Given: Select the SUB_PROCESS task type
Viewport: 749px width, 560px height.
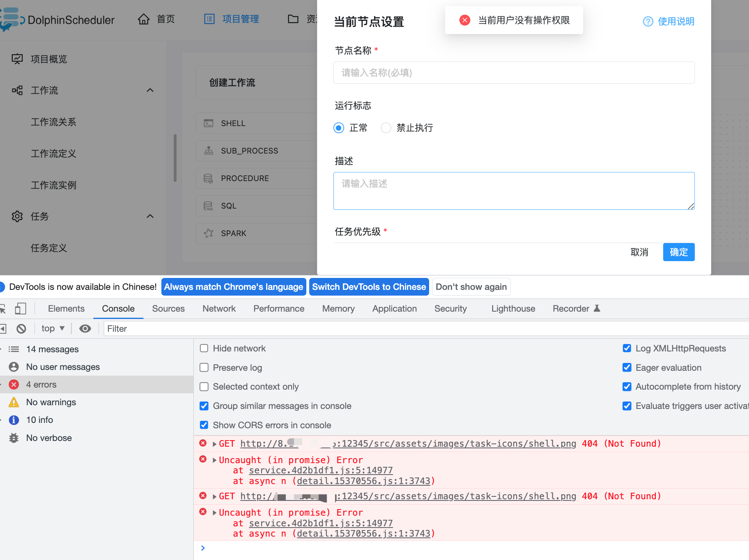Looking at the screenshot, I should tap(249, 151).
